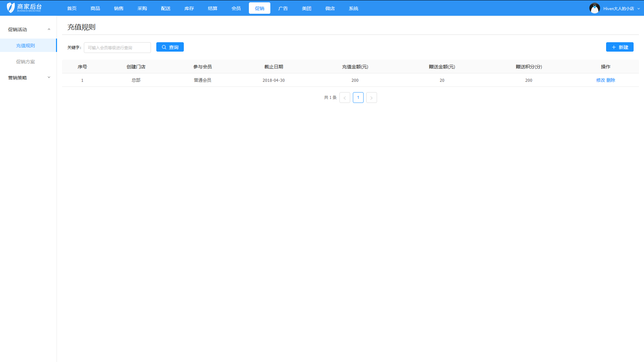Select the 促销 navigation tab

tap(259, 8)
